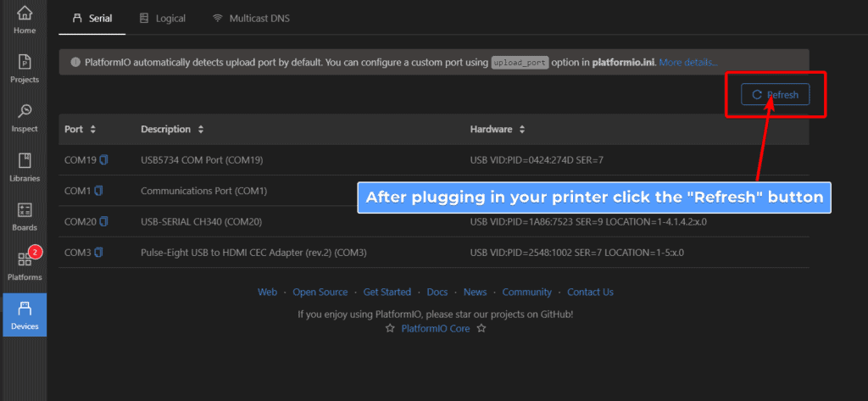Open the Projects sidebar icon
The width and height of the screenshot is (868, 401).
(x=25, y=69)
